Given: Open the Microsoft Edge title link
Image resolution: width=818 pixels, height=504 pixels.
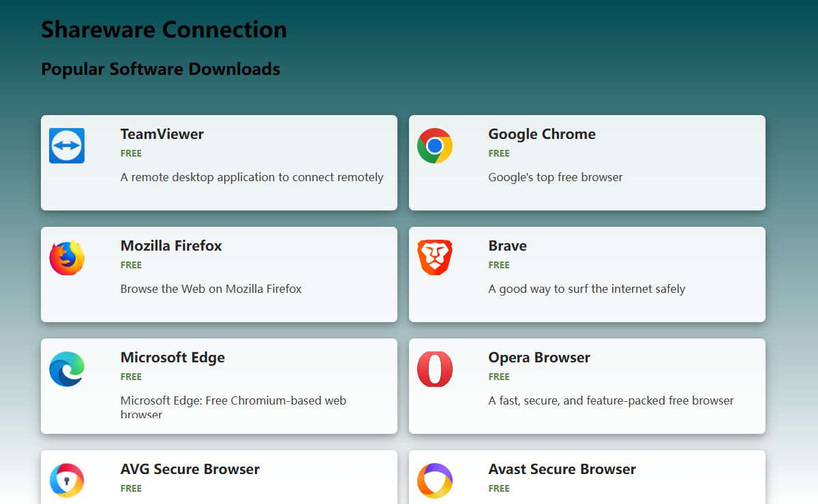Looking at the screenshot, I should coord(172,358).
